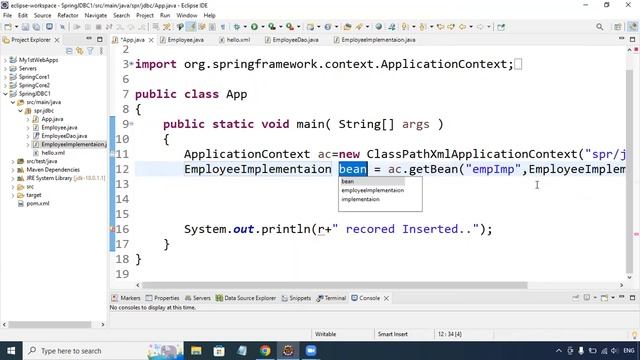The height and width of the screenshot is (360, 640).
Task: Click the Save All toolbar icon
Action: [x=36, y=27]
